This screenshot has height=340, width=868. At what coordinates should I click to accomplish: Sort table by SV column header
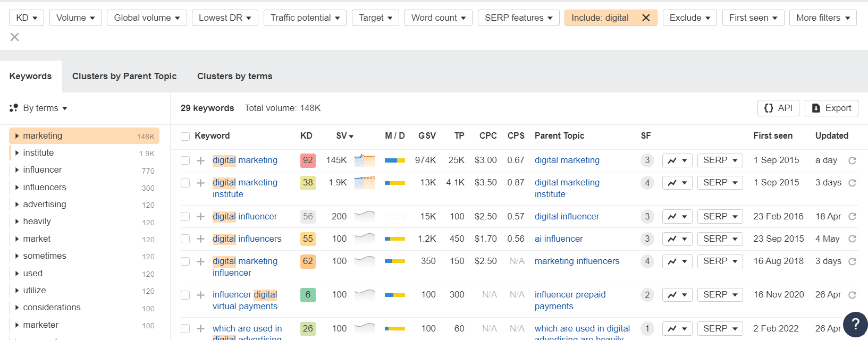[x=344, y=136]
